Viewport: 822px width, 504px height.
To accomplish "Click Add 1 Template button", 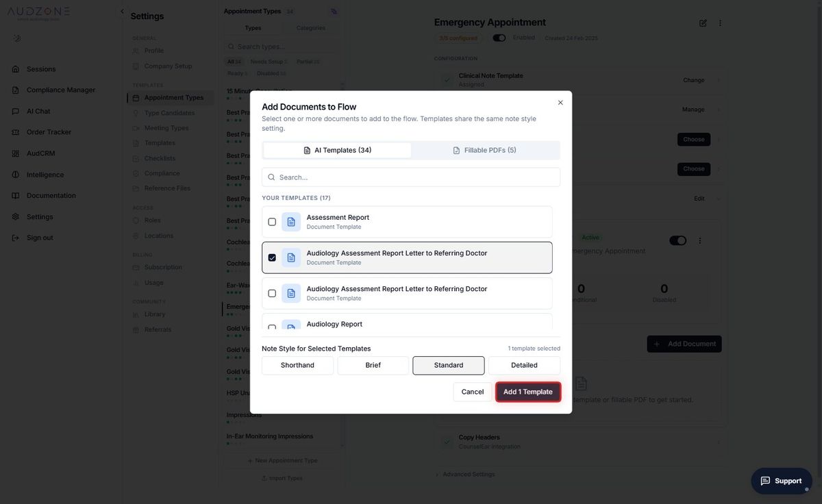I will click(528, 392).
